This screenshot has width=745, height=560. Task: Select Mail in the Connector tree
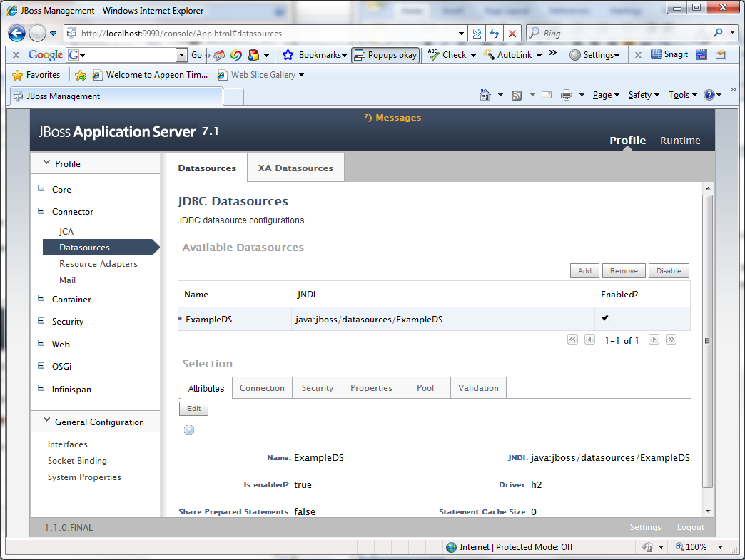pyautogui.click(x=68, y=280)
